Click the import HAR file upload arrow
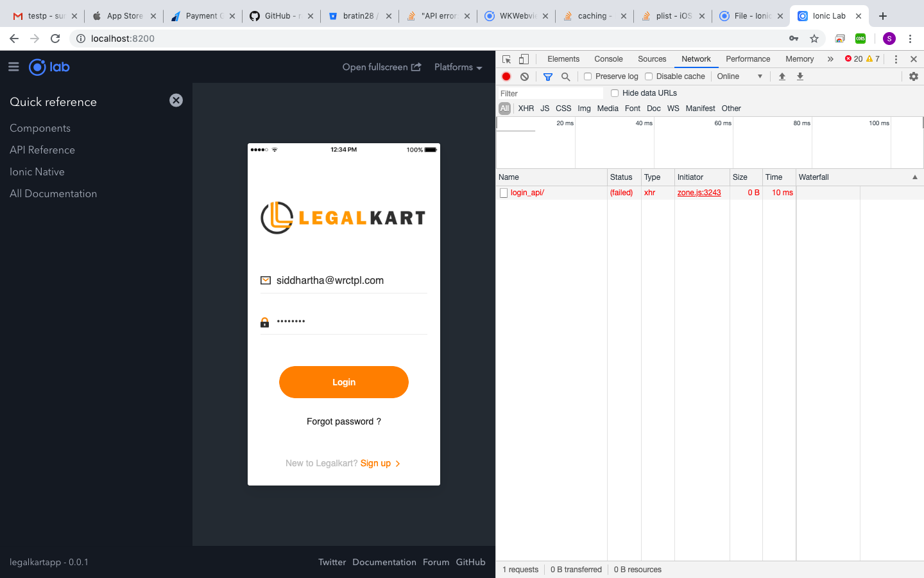 (x=782, y=76)
